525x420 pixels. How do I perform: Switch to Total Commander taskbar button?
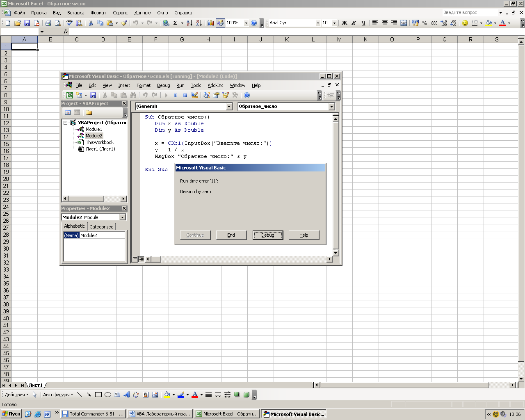[x=93, y=414]
